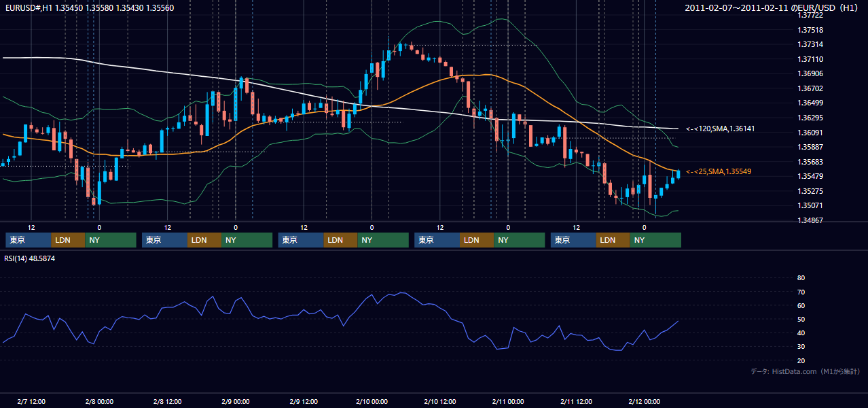Image resolution: width=868 pixels, height=408 pixels.
Task: Click the 2/11 12:00 date label
Action: pyautogui.click(x=576, y=402)
